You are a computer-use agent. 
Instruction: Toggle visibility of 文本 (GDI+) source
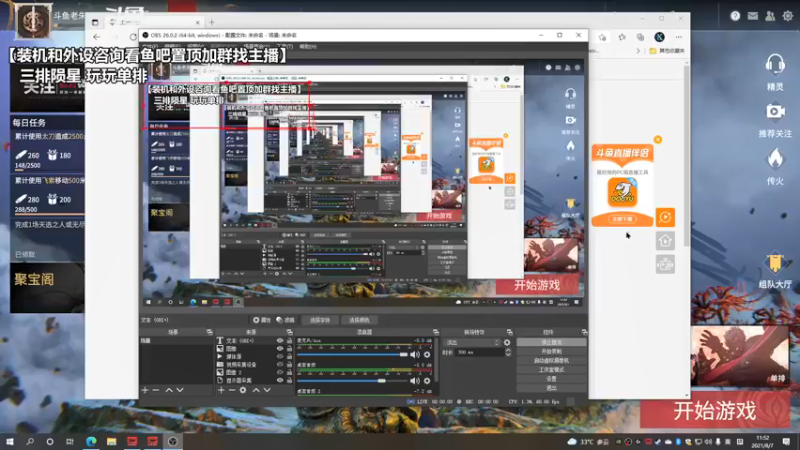tap(280, 340)
